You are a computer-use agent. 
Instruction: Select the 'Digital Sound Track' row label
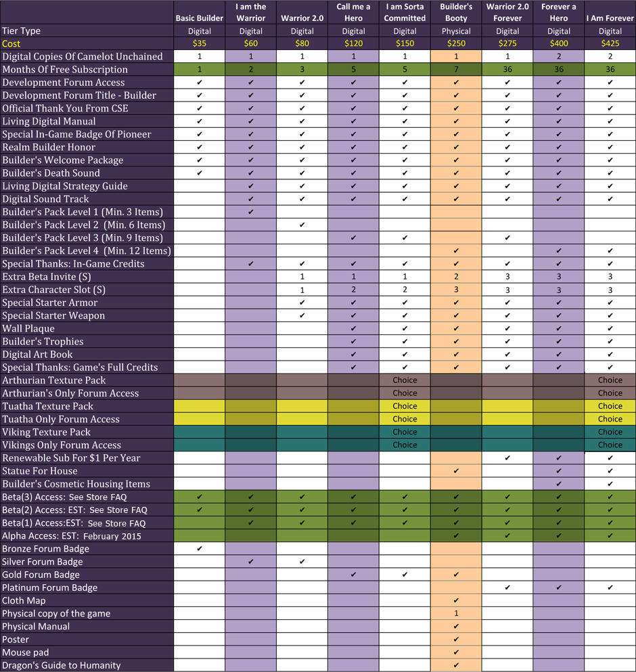click(x=45, y=199)
